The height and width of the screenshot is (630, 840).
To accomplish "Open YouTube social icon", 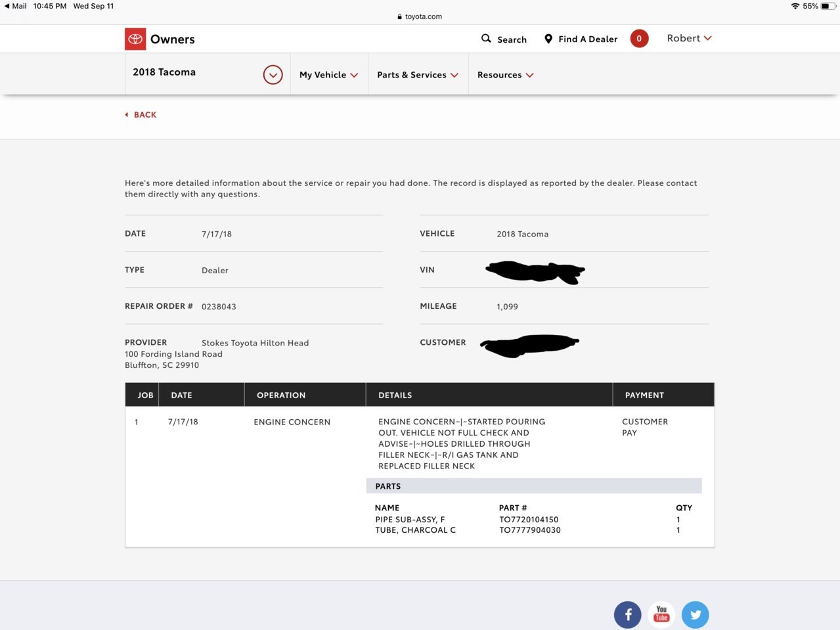I will (x=661, y=615).
